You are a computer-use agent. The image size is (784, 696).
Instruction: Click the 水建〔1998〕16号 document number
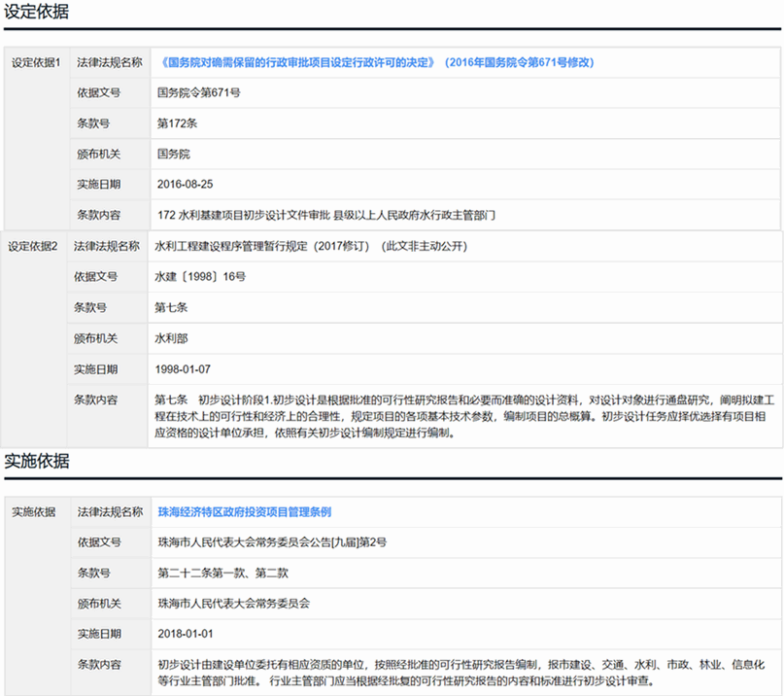pos(200,277)
